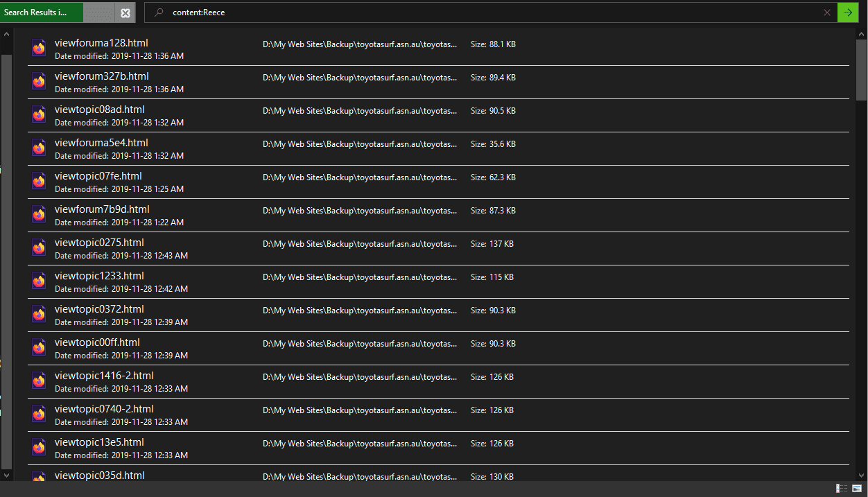Click the Size: 130 KB text

492,477
